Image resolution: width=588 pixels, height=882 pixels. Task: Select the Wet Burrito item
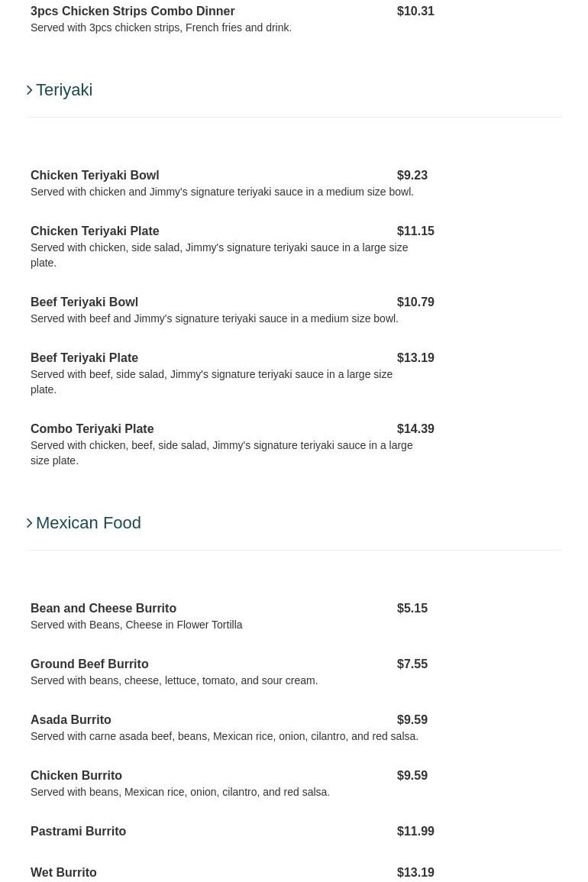(x=63, y=873)
